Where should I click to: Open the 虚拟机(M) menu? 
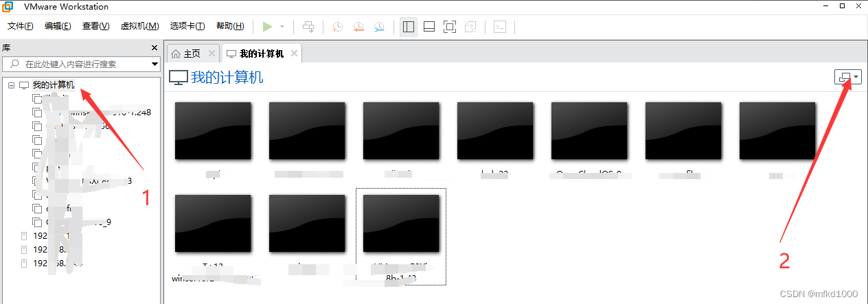[139, 26]
